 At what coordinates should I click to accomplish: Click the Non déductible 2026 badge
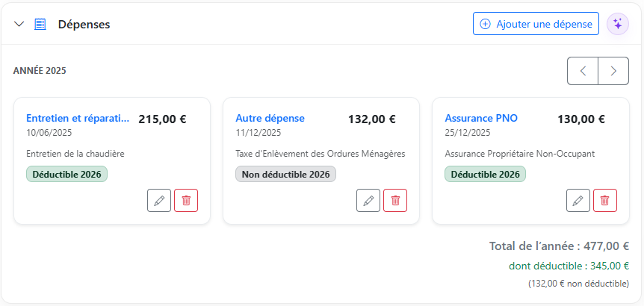click(x=286, y=174)
